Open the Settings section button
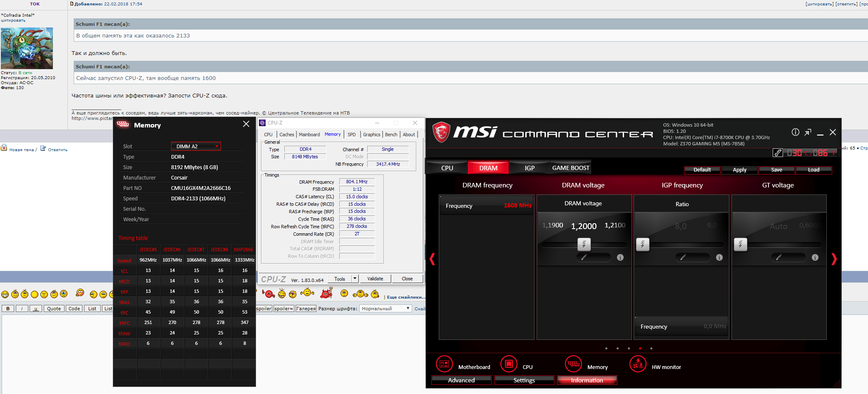 524,380
